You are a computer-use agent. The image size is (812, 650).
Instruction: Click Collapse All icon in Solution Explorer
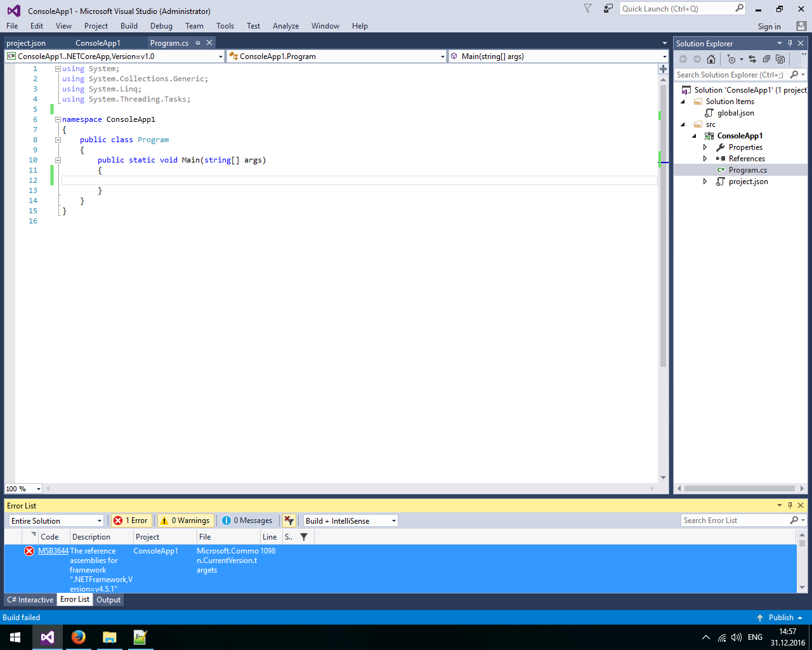pyautogui.click(x=766, y=59)
